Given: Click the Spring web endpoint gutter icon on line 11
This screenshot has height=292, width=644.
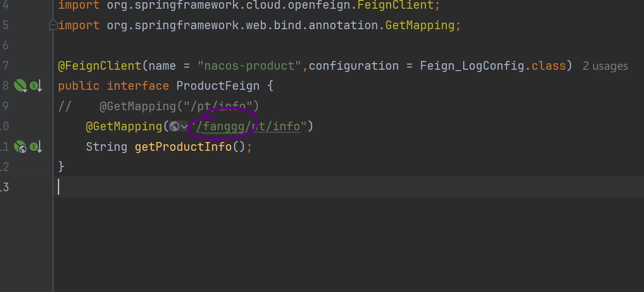Looking at the screenshot, I should (20, 147).
